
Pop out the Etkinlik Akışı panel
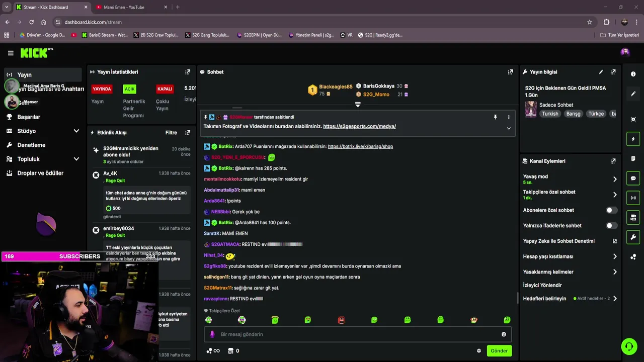click(x=188, y=133)
